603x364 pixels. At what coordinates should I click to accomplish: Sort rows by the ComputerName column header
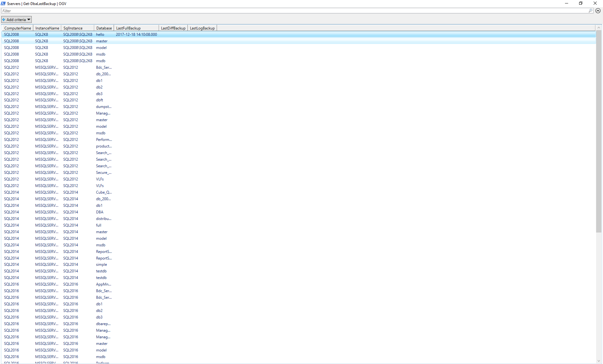click(17, 28)
